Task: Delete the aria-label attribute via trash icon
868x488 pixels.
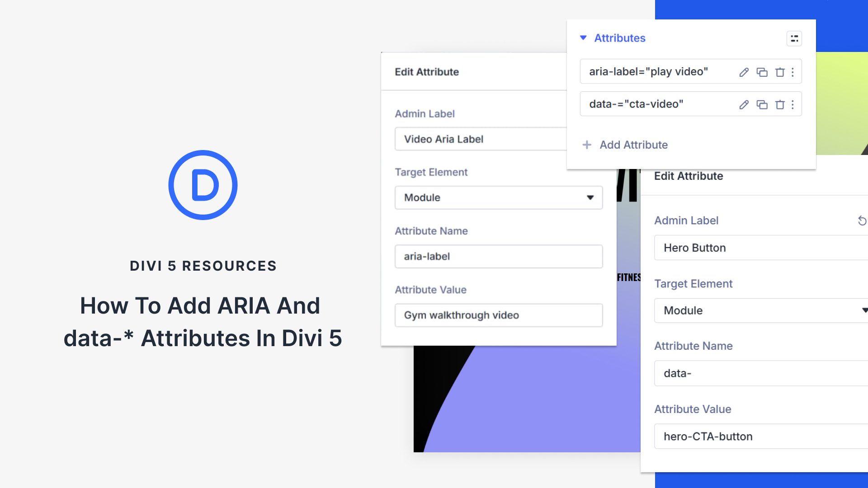Action: [780, 71]
